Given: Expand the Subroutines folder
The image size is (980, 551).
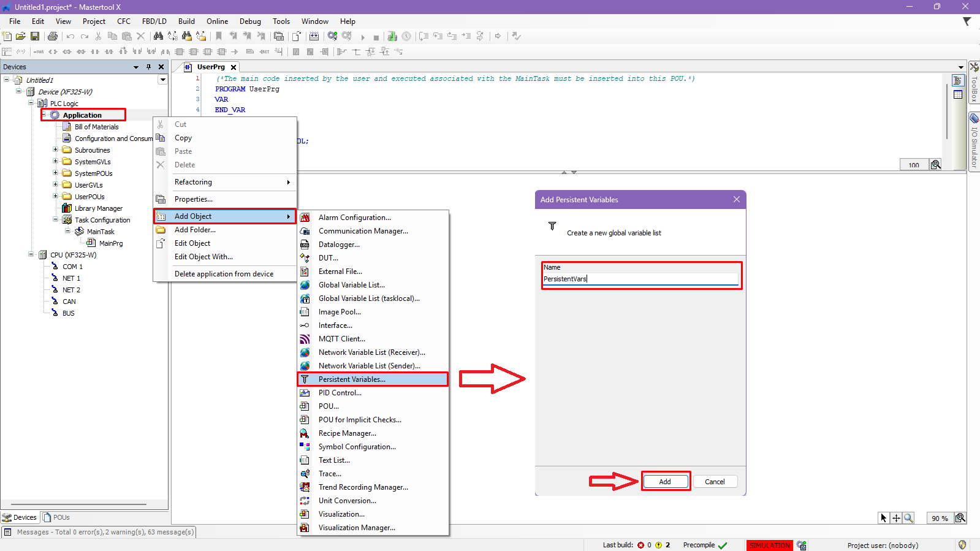Looking at the screenshot, I should click(55, 150).
